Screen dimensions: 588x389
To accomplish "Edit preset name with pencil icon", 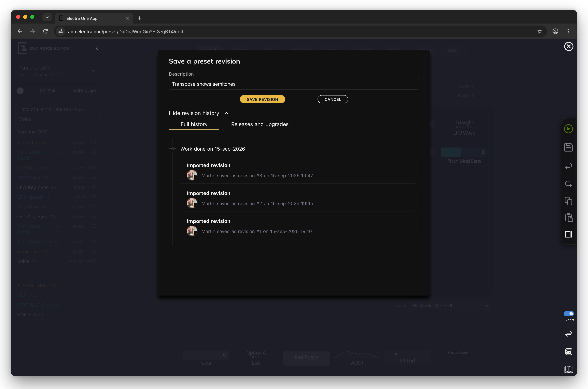I will pyautogui.click(x=75, y=48).
